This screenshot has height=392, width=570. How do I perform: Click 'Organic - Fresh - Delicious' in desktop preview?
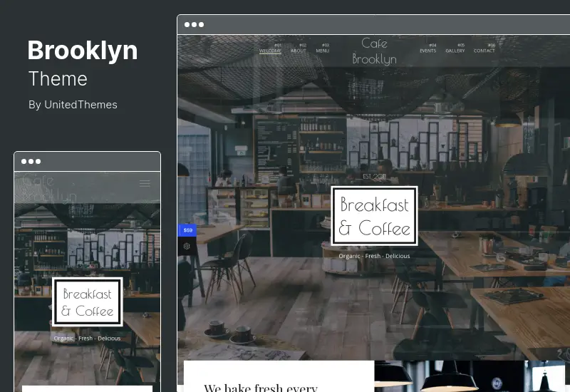click(374, 256)
